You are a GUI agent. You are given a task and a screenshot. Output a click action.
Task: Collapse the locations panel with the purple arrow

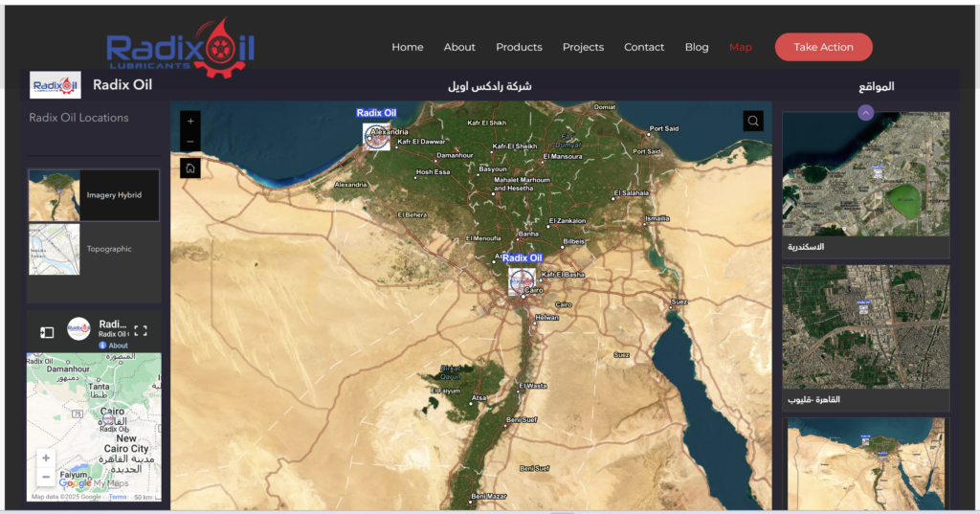point(865,113)
